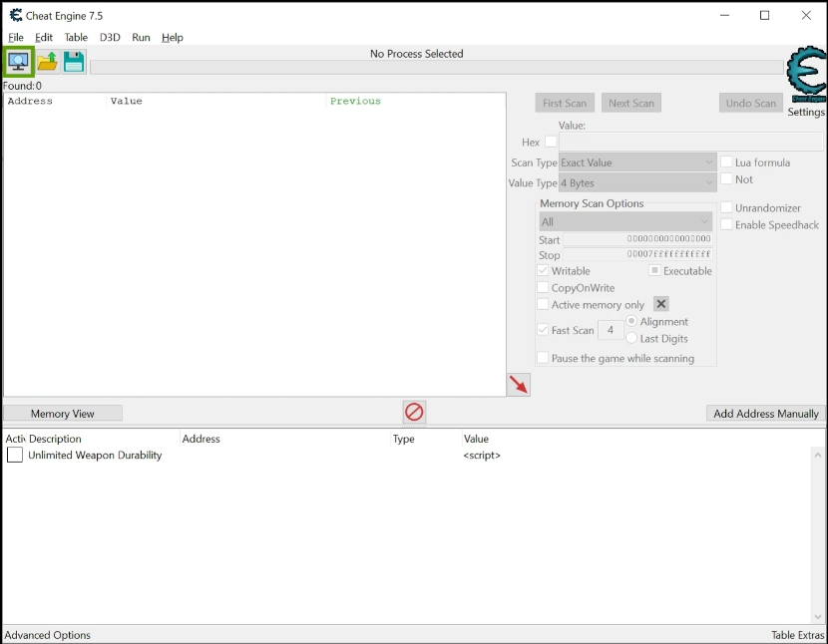Click the scan progress bar
828x644 pixels.
(x=436, y=68)
